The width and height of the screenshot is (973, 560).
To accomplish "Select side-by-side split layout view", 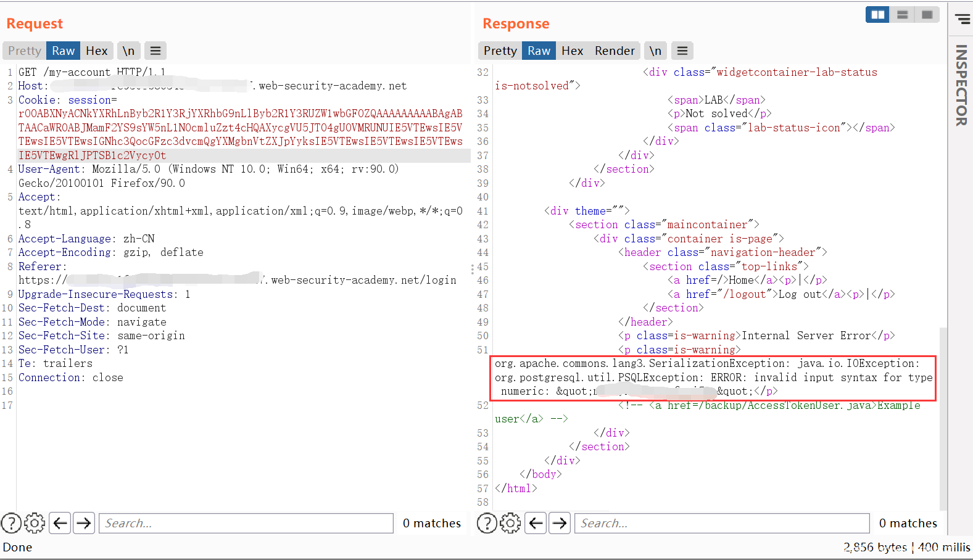I will click(x=877, y=15).
